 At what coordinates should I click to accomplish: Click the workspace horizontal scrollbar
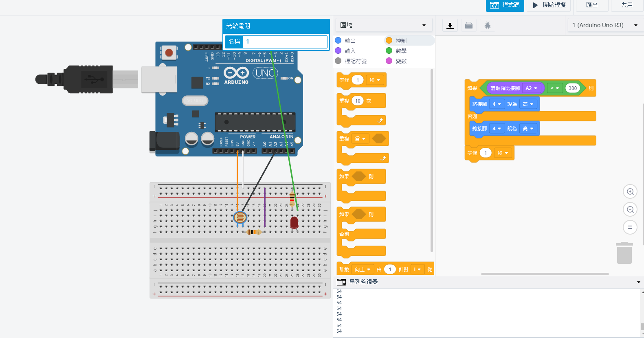(545, 274)
